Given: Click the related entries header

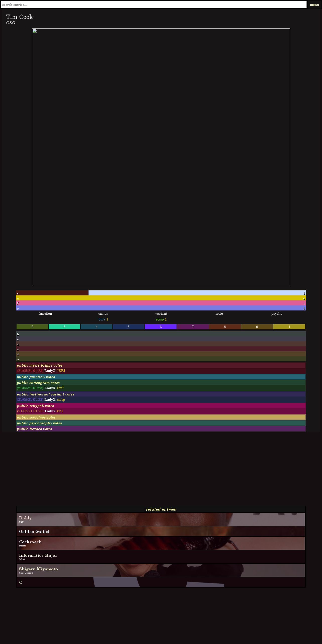Looking at the screenshot, I should coord(161,509).
